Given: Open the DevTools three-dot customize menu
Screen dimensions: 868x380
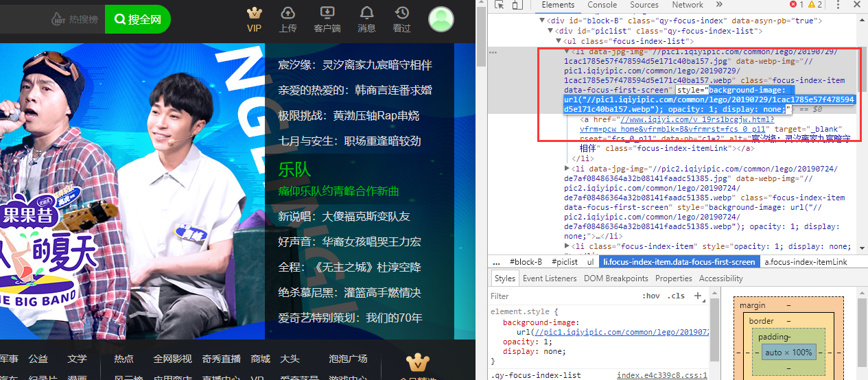Looking at the screenshot, I should 838,5.
